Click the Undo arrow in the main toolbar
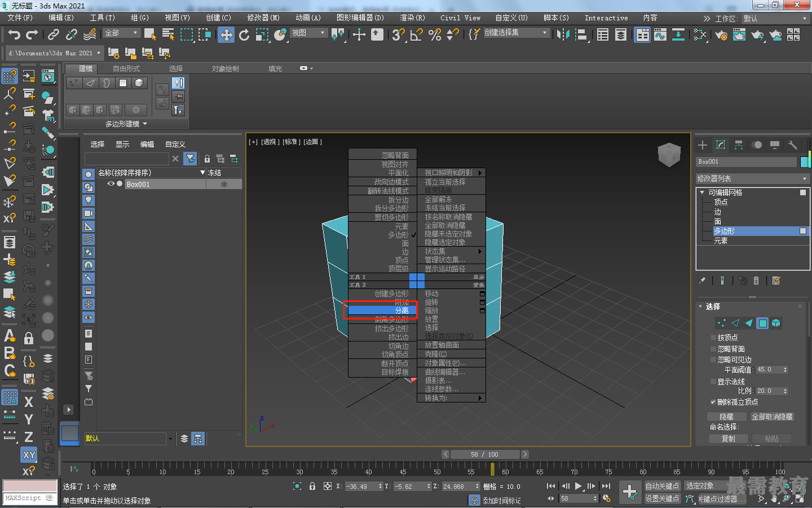 (14, 35)
